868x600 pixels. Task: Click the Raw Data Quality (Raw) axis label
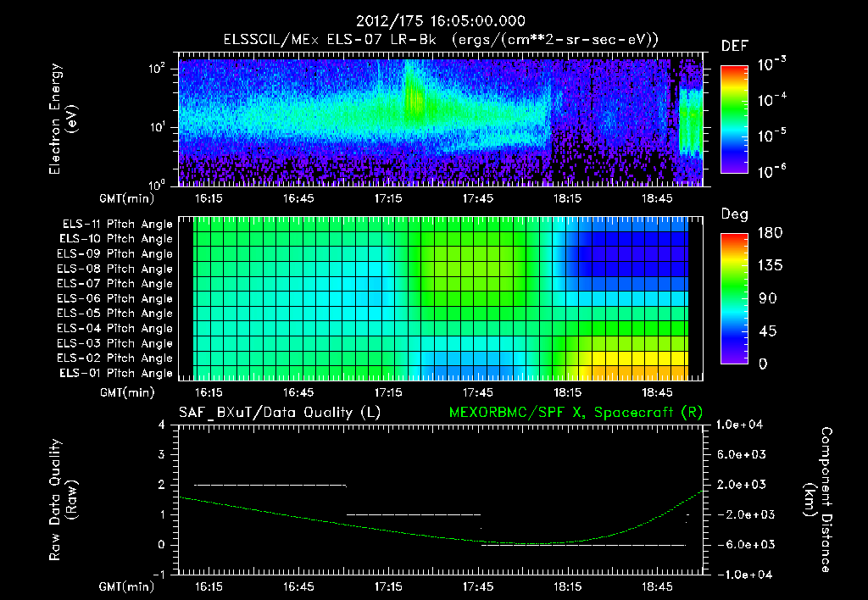point(63,500)
